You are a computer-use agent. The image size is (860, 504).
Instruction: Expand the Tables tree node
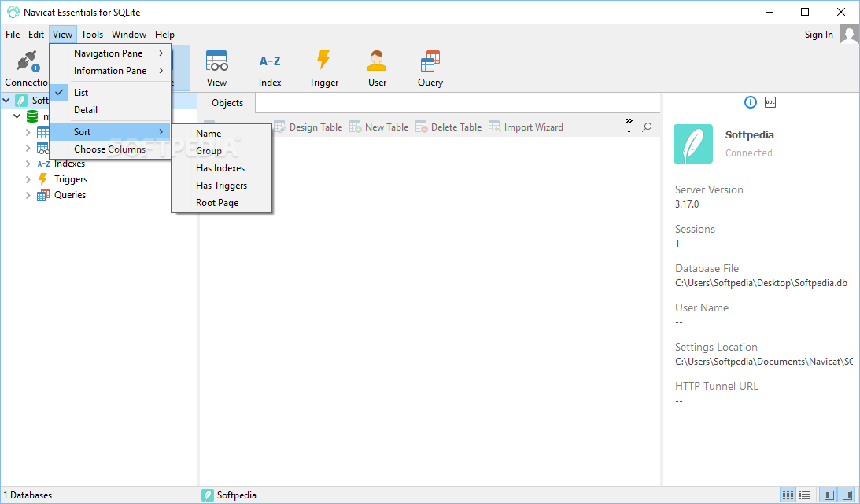(x=28, y=132)
